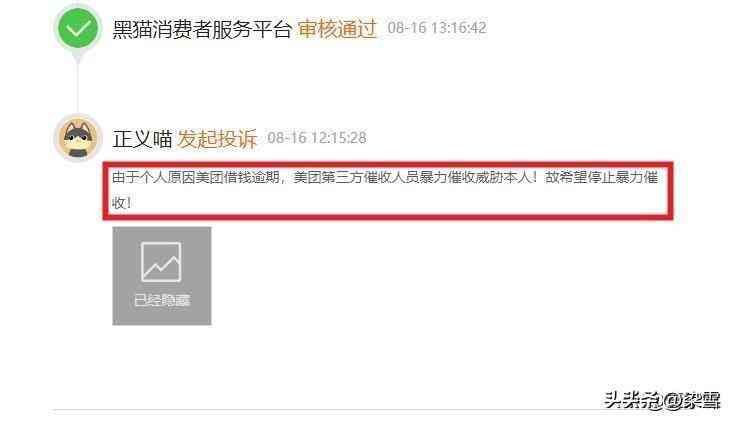The width and height of the screenshot is (733, 422).
Task: Click the 收！ second line of complaint
Action: (x=122, y=203)
